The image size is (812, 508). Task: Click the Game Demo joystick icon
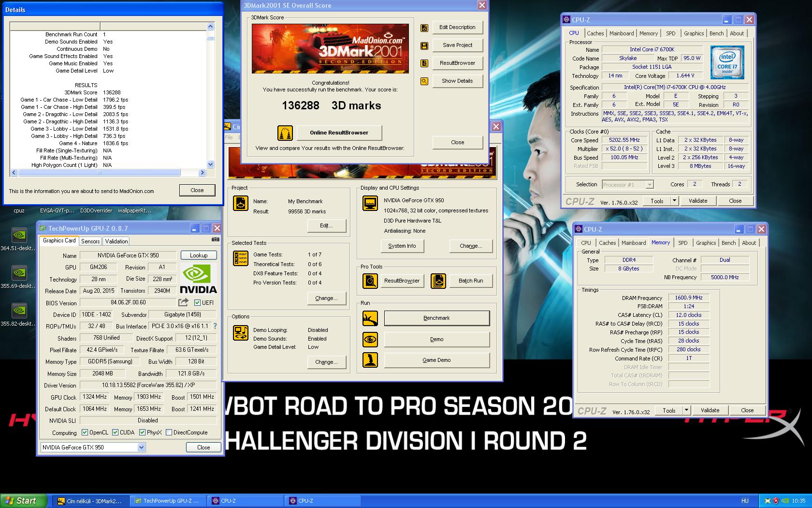click(370, 360)
